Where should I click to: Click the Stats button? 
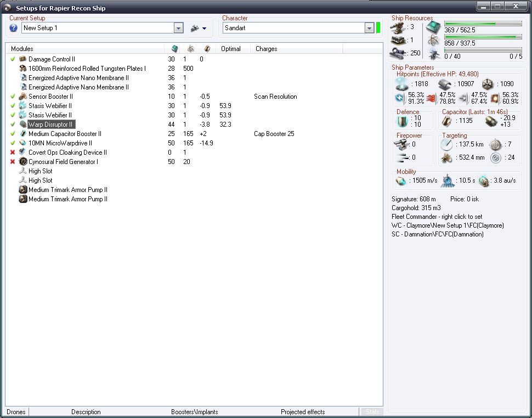click(372, 412)
